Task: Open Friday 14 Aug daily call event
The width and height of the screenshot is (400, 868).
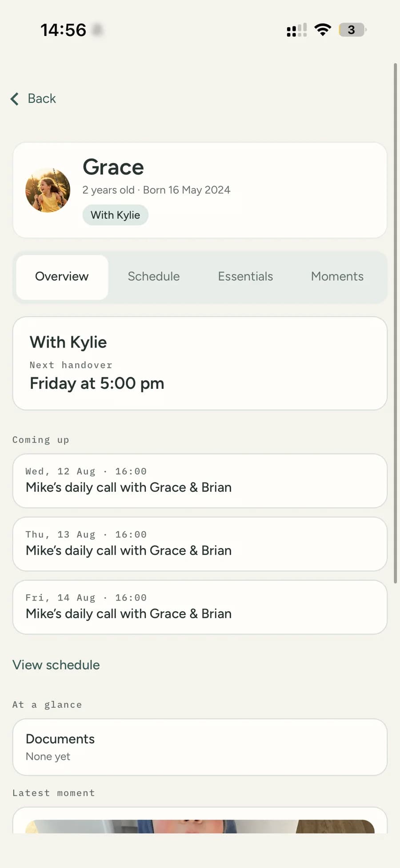Action: click(x=200, y=607)
